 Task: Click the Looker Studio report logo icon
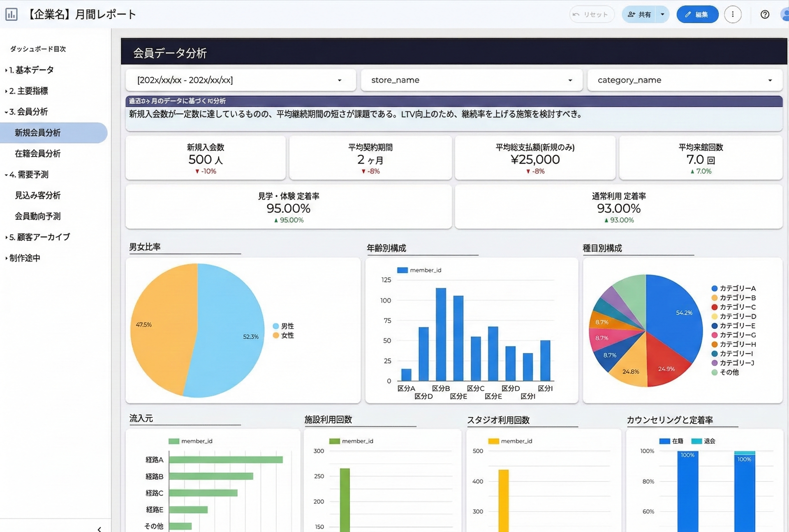click(x=12, y=14)
